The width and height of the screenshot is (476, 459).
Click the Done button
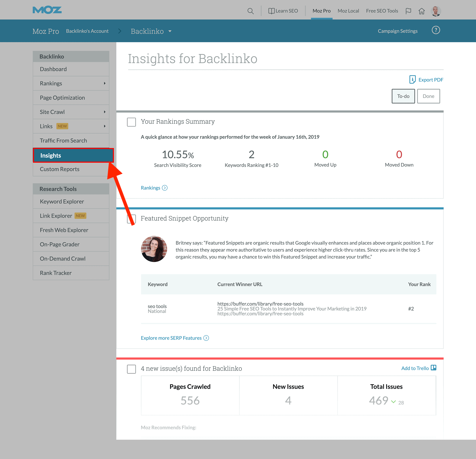428,96
